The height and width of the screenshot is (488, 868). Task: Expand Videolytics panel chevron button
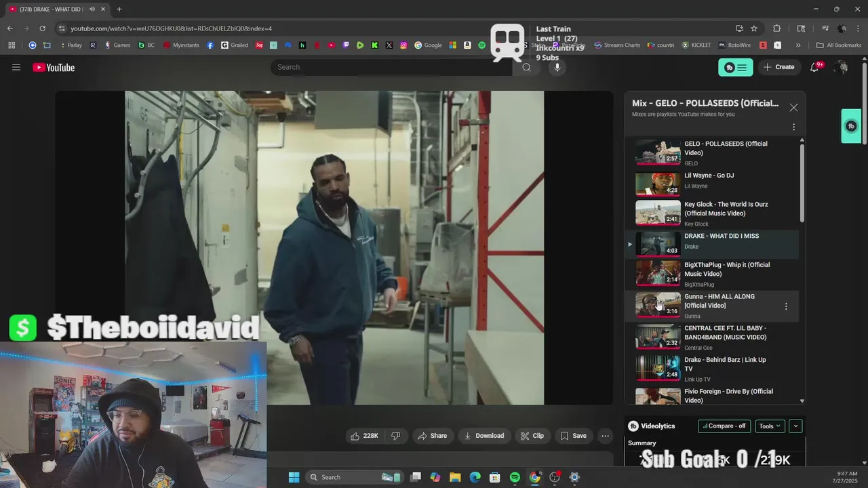click(x=795, y=426)
